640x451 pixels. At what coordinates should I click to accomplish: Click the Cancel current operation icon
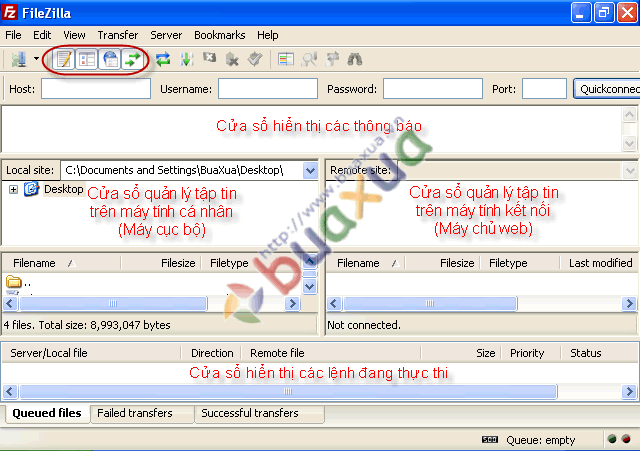[209, 60]
